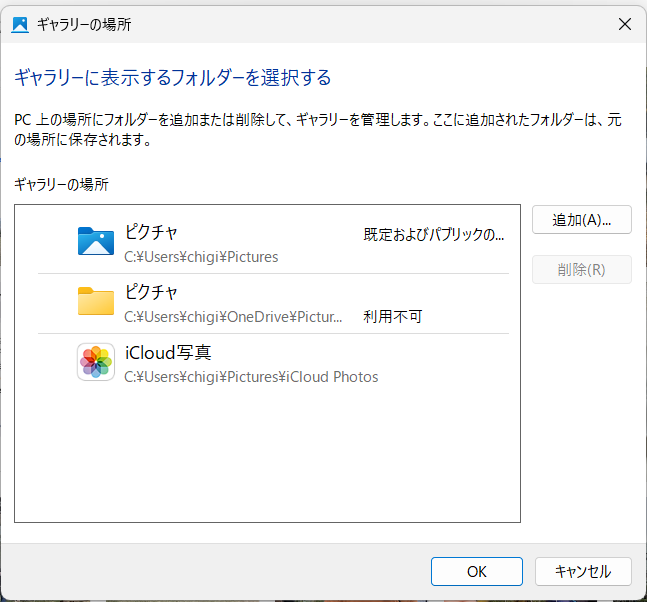Viewport: 647px width, 602px height.
Task: Click the OneDrive¥Pictur... path text
Action: pyautogui.click(x=233, y=316)
